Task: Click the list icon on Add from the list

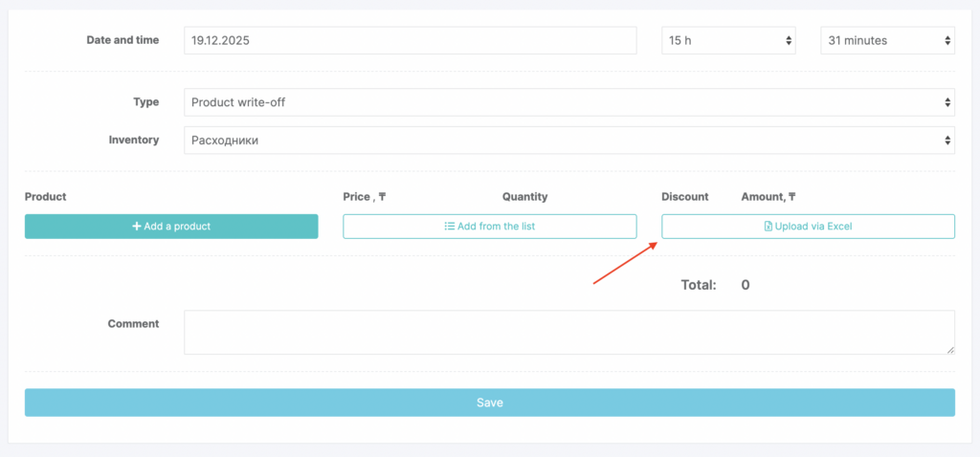Action: pyautogui.click(x=449, y=227)
